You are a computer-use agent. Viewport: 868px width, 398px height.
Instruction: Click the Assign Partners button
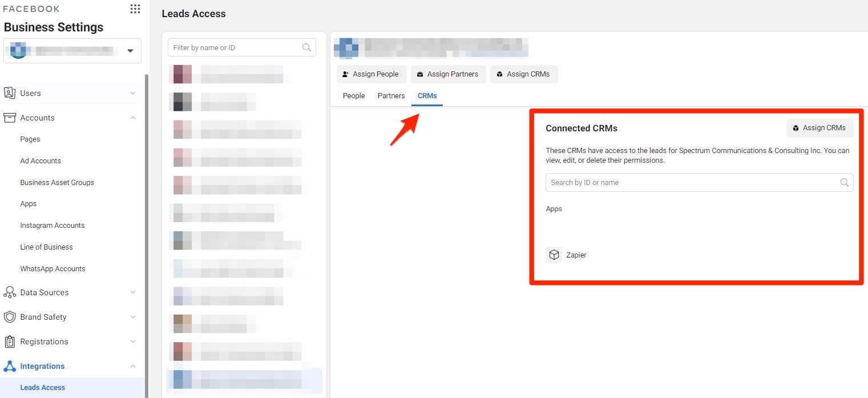(x=448, y=74)
